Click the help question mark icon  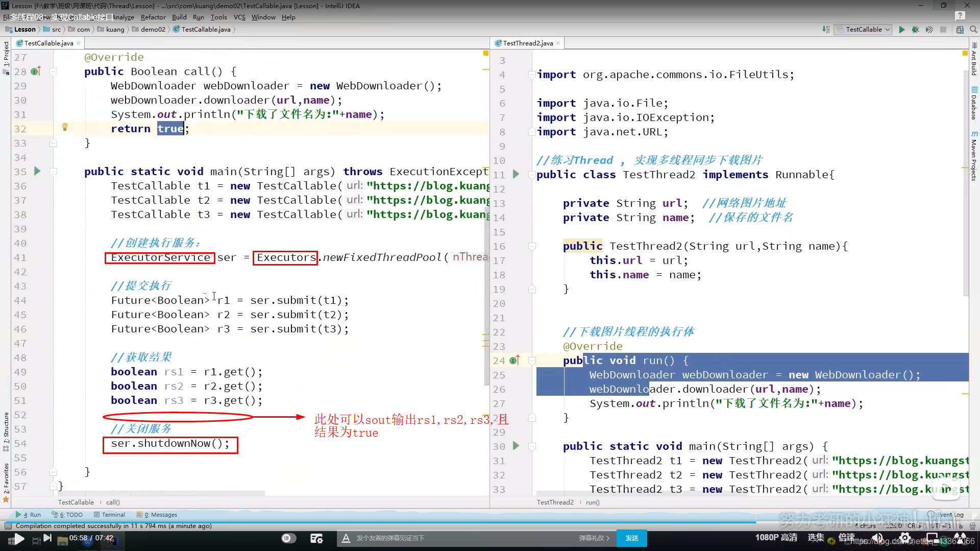point(960,16)
